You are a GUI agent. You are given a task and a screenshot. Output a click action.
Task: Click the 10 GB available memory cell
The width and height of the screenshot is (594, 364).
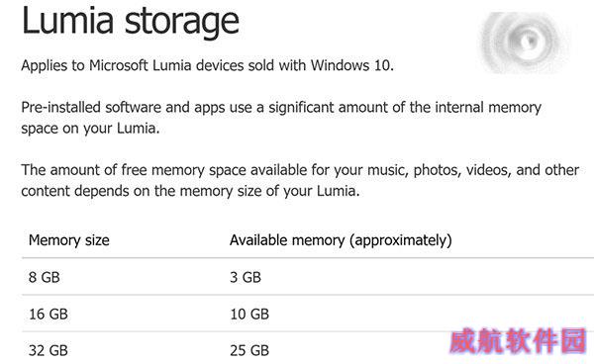coord(249,314)
